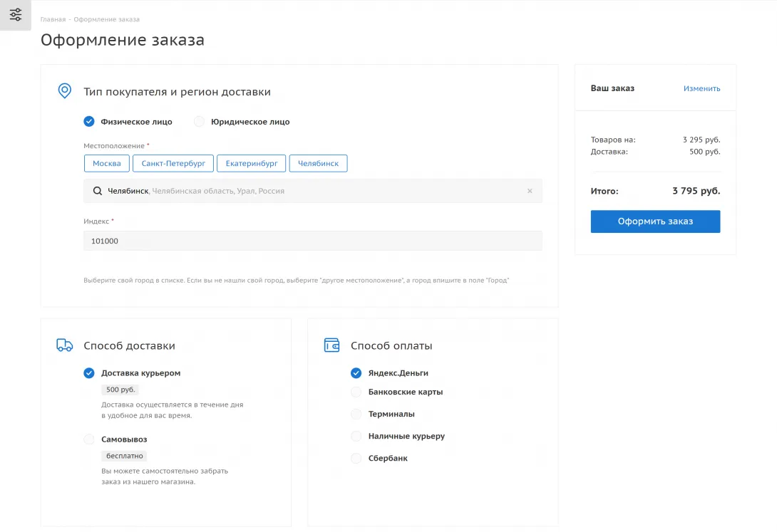Click the Способ оплаты heading
Image resolution: width=777 pixels, height=532 pixels.
(391, 345)
